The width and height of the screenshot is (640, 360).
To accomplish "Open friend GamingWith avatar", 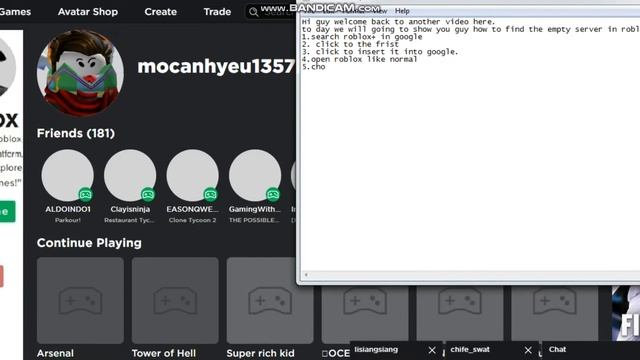I will (255, 175).
